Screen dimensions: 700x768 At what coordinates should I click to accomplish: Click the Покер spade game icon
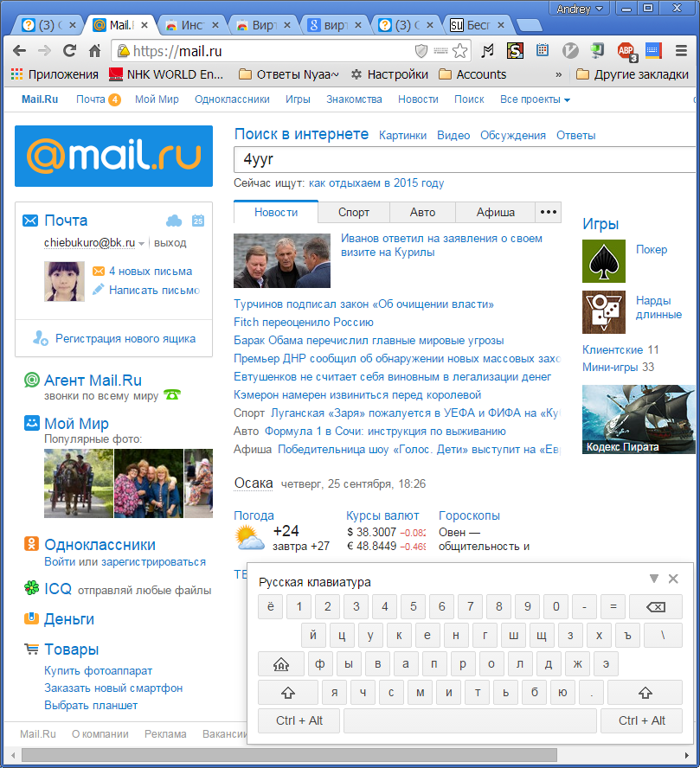[x=603, y=261]
